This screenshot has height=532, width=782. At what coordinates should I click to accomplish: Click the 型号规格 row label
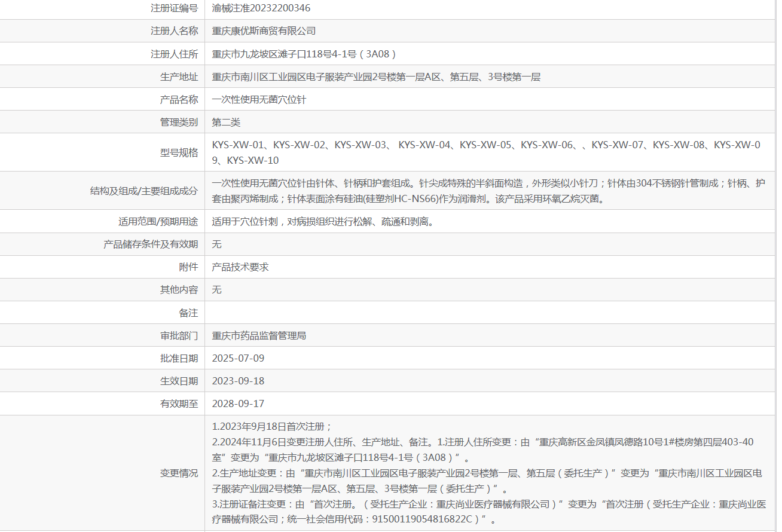(x=179, y=152)
